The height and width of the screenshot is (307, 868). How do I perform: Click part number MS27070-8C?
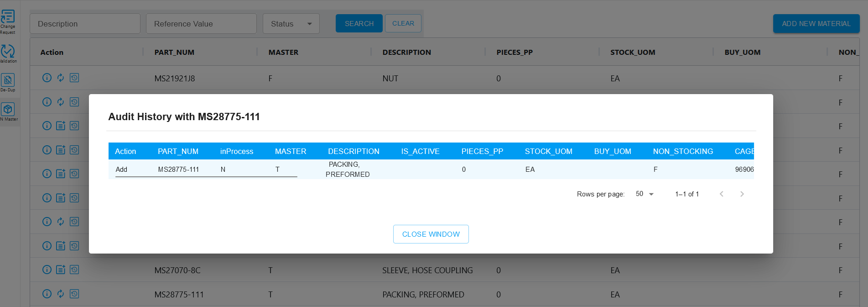pos(177,270)
